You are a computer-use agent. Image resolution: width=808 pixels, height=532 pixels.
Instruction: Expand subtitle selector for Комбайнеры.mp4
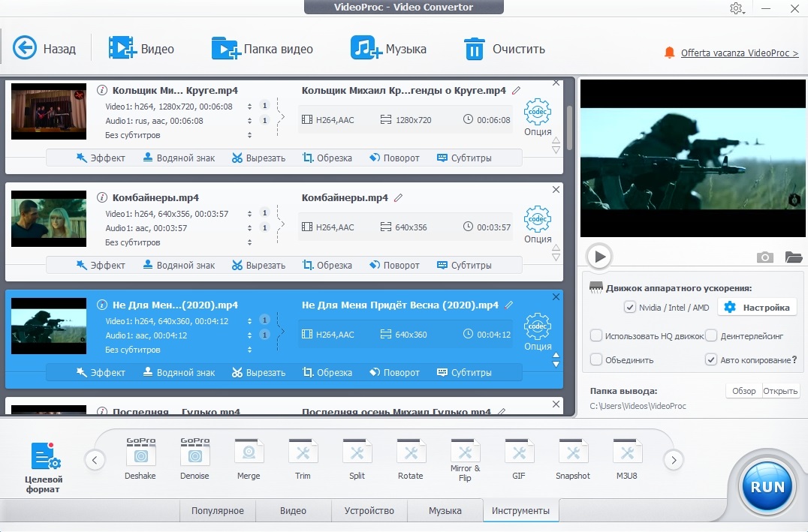[x=249, y=242]
